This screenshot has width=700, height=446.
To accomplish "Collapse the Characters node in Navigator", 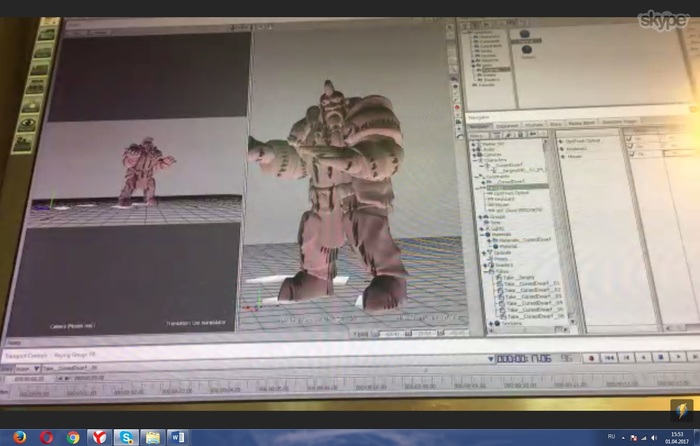I will (476, 160).
